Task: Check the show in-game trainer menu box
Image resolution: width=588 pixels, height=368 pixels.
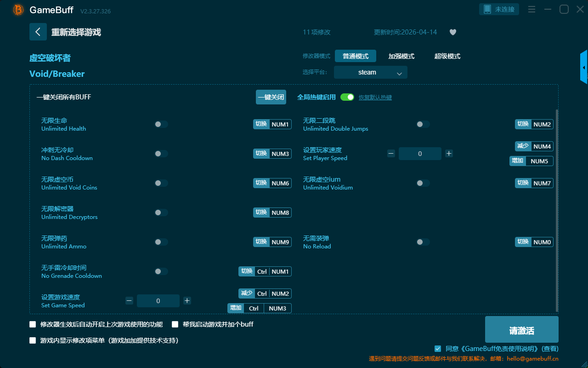Action: tap(33, 340)
